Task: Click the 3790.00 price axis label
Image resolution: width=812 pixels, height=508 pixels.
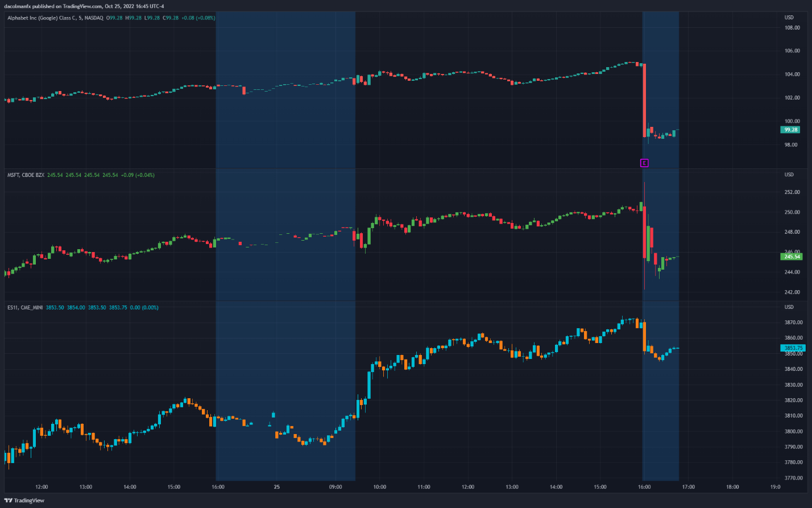Action: (793, 447)
